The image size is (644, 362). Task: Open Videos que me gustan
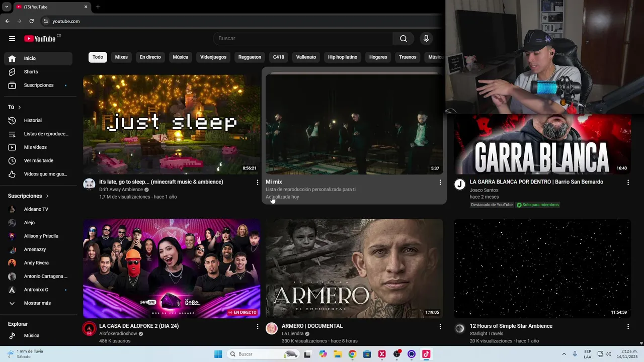coord(38,174)
